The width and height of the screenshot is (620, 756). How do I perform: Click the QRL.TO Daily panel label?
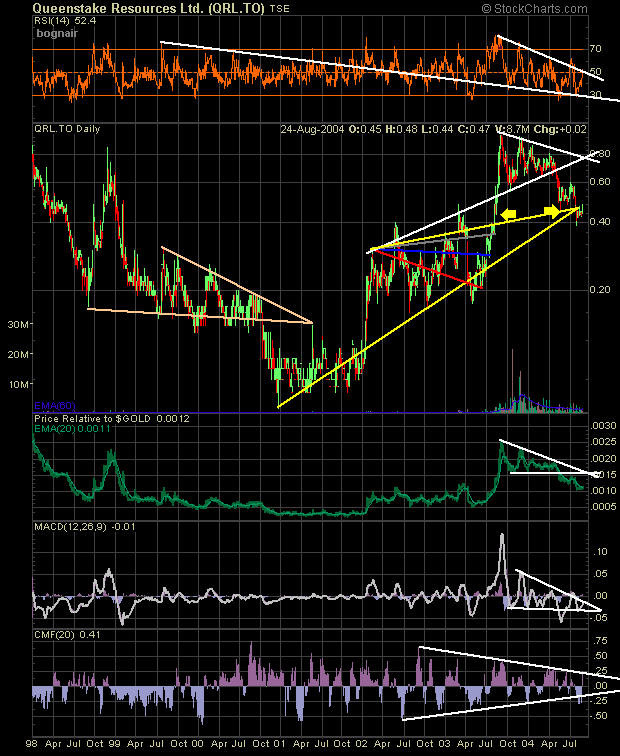click(x=67, y=129)
